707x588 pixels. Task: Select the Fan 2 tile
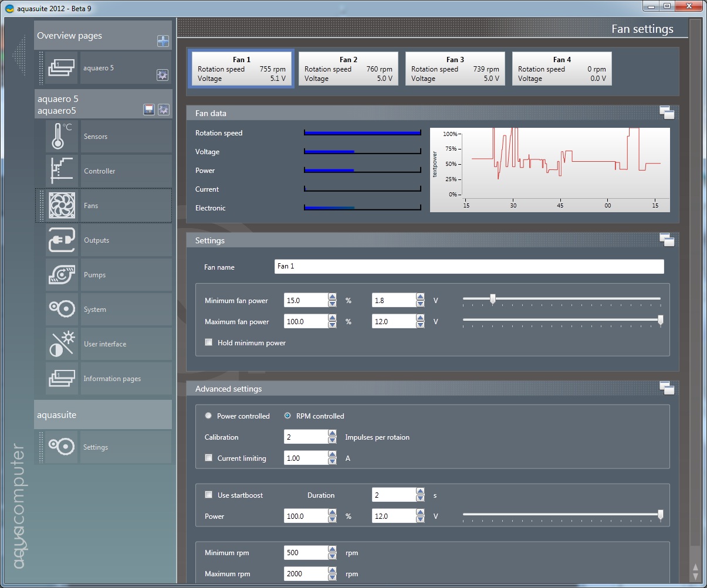point(348,69)
